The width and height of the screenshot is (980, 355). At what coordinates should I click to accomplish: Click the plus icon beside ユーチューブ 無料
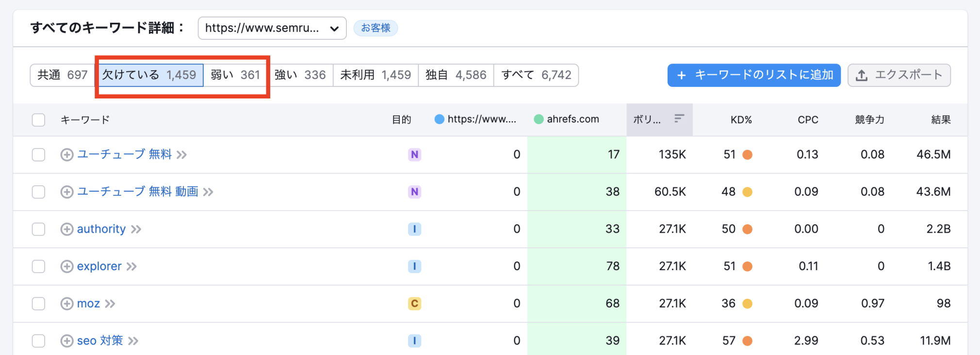click(x=67, y=155)
